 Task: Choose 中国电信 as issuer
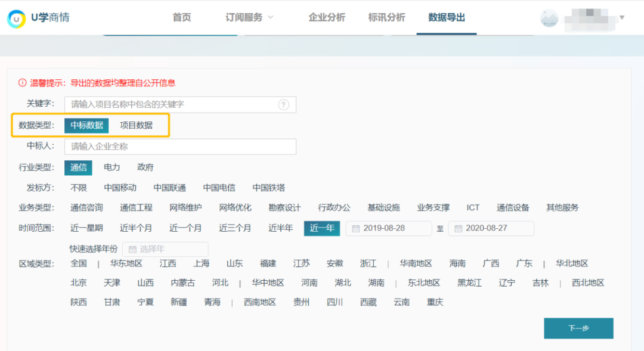(x=219, y=188)
